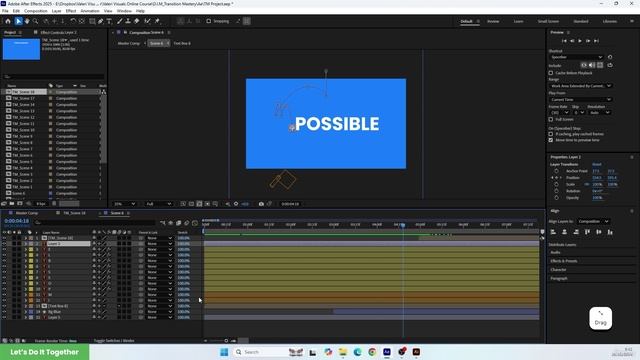Viewport: 640px width, 360px height.
Task: Open the Animation menu
Action: (x=89, y=11)
